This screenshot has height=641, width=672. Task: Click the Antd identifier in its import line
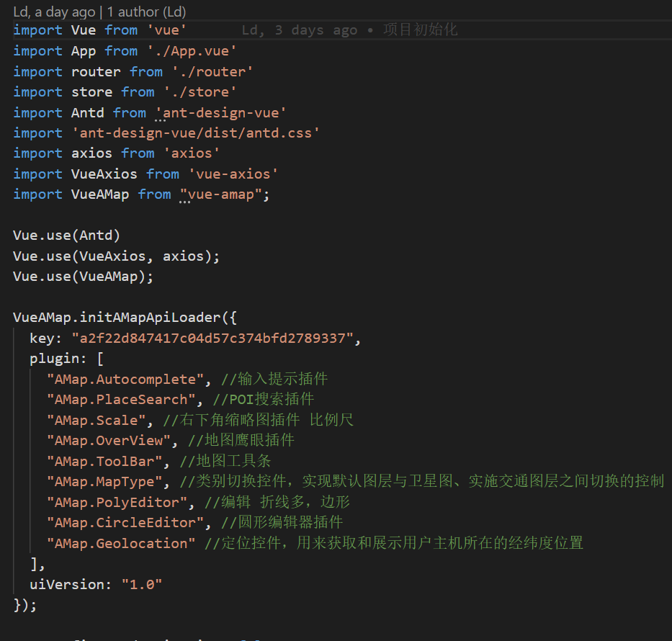click(x=87, y=112)
